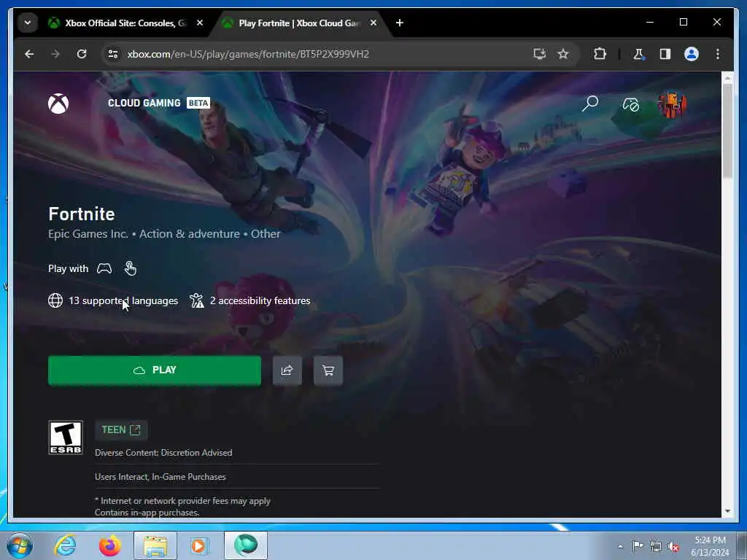
Task: Expand the tab search dropdown
Action: [28, 23]
